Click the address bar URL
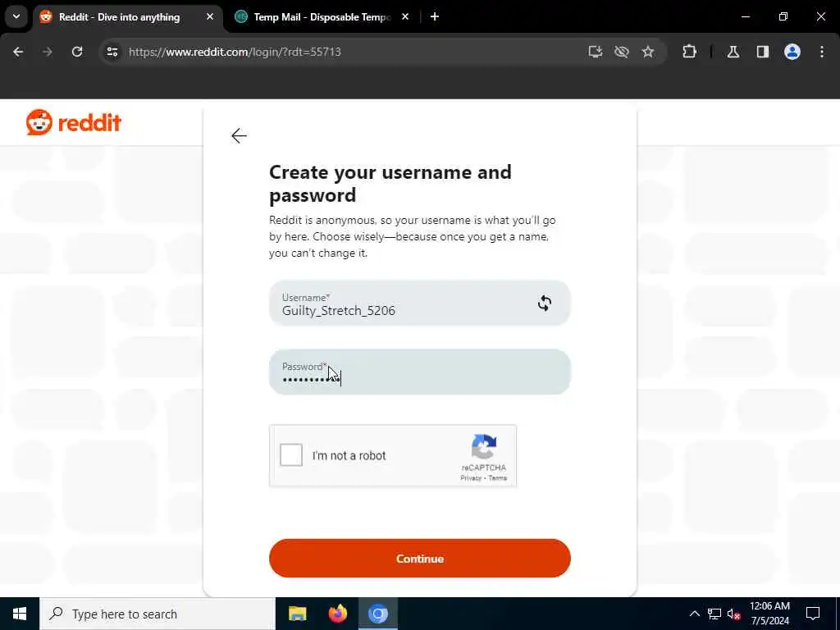 pyautogui.click(x=235, y=52)
